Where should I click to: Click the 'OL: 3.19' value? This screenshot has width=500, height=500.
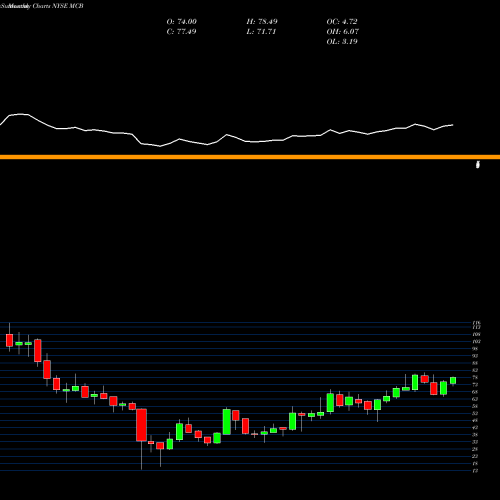click(342, 42)
